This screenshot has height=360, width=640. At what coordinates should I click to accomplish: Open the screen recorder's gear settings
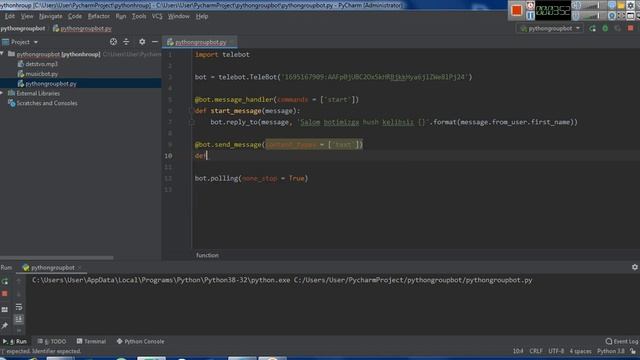(630, 5)
